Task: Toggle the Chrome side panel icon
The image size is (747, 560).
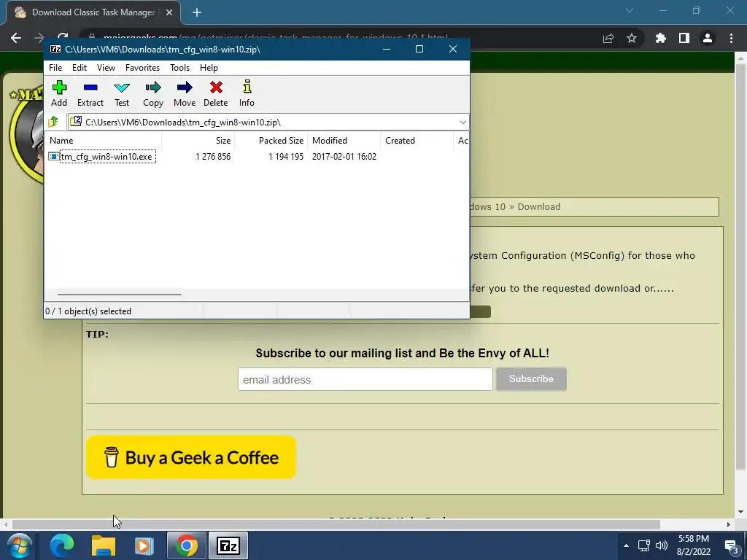Action: pos(684,38)
